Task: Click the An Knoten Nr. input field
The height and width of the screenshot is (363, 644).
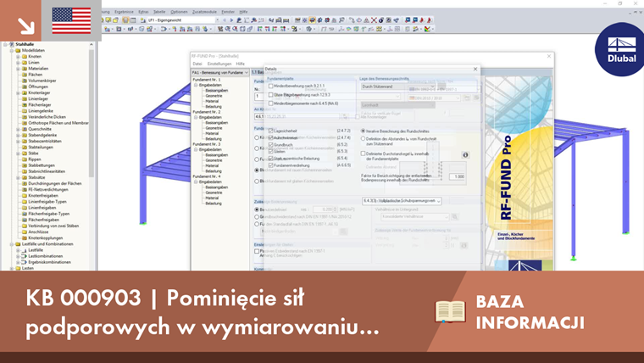Action: (297, 117)
